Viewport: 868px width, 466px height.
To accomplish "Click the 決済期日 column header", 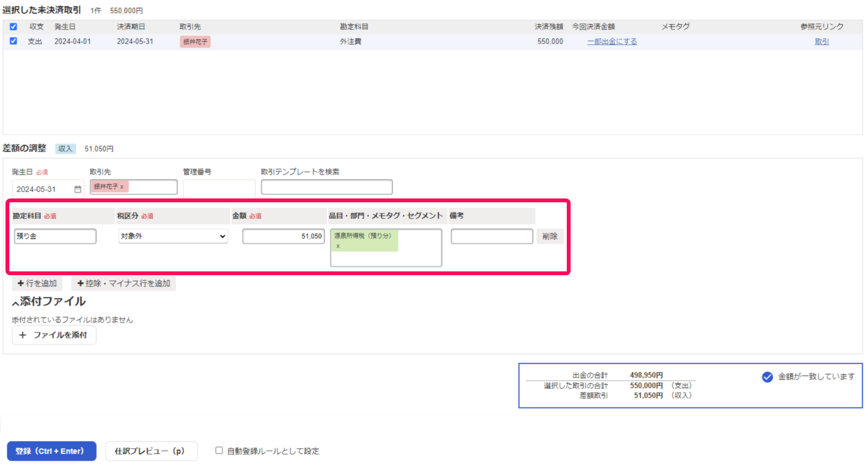I will click(x=131, y=27).
